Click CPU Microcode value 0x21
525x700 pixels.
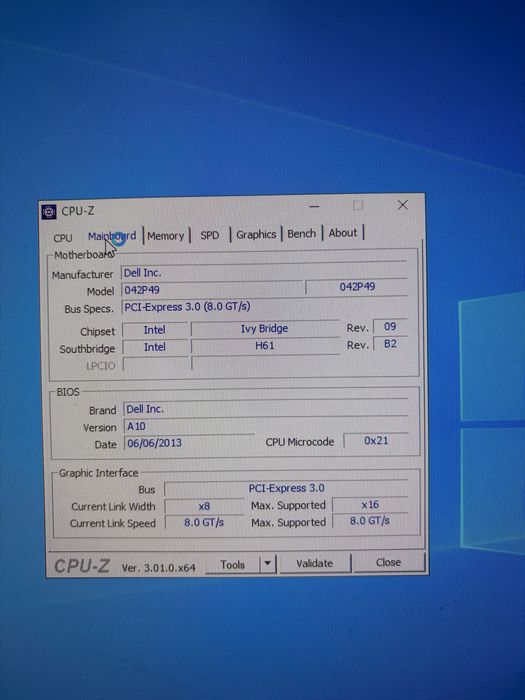pos(376,441)
